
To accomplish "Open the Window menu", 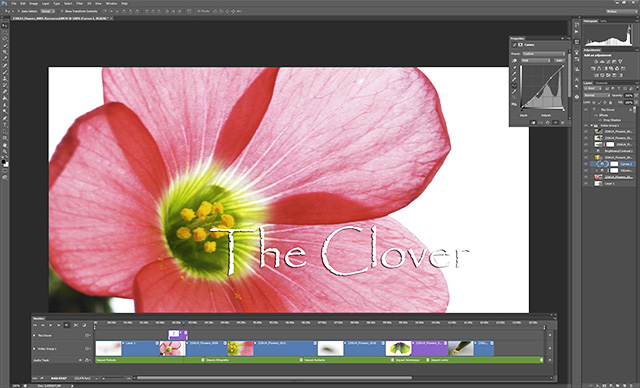I will tap(111, 4).
